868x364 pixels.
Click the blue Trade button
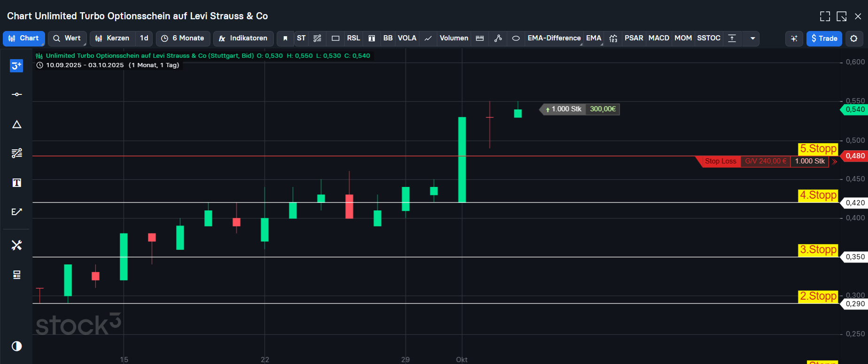[x=824, y=39]
